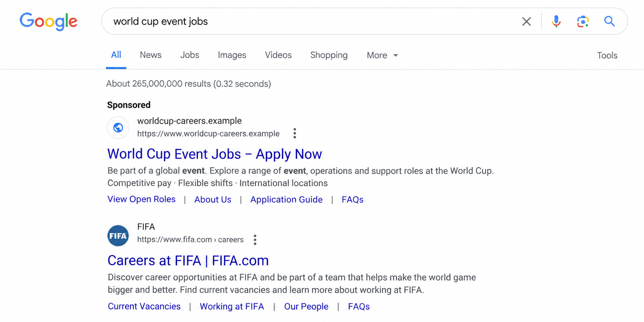Open Careers at FIFA | FIFA.com link
This screenshot has width=644, height=322.
(x=188, y=260)
